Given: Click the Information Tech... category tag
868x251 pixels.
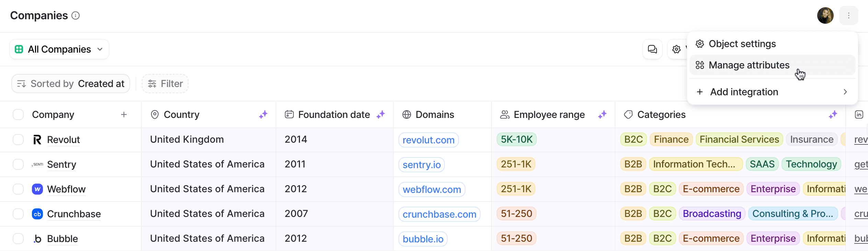Looking at the screenshot, I should click(696, 164).
